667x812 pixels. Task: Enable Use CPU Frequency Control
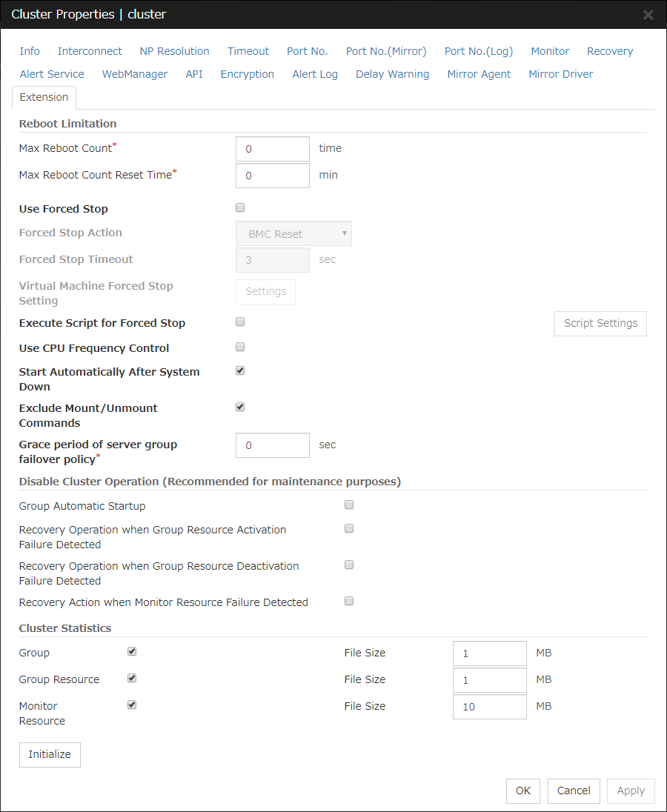click(x=240, y=347)
